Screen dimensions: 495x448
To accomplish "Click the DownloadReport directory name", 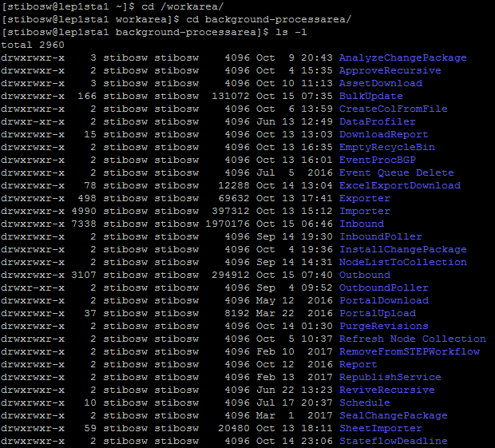I will point(383,135).
